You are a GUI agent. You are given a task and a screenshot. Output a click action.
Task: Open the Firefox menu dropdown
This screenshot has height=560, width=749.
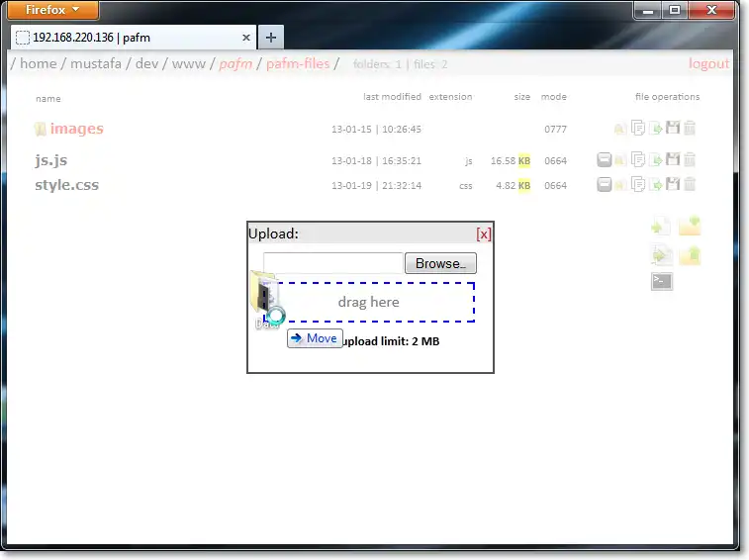(x=53, y=10)
